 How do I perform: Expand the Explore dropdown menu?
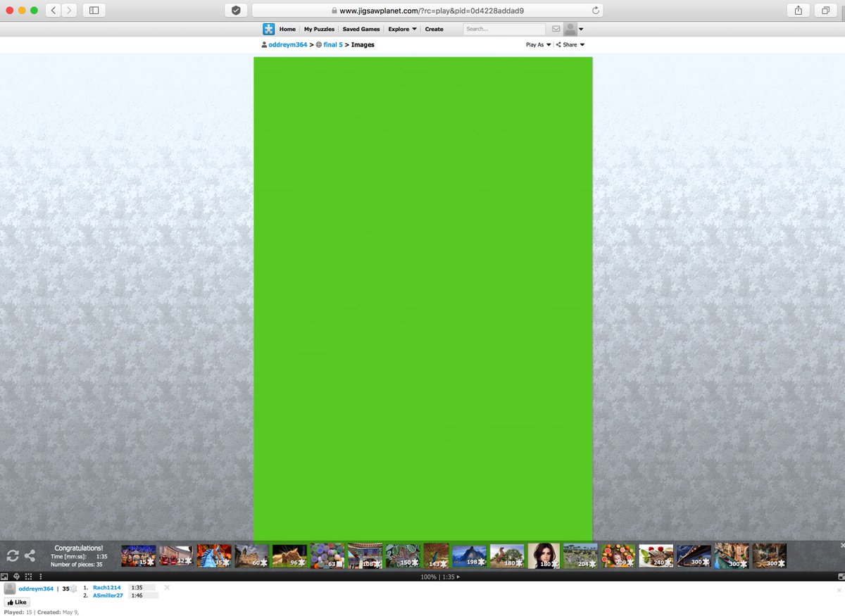(402, 29)
